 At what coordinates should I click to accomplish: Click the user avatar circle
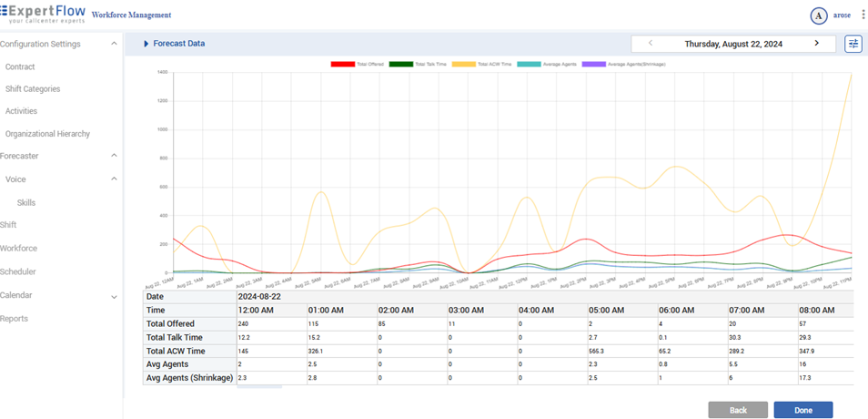(819, 15)
